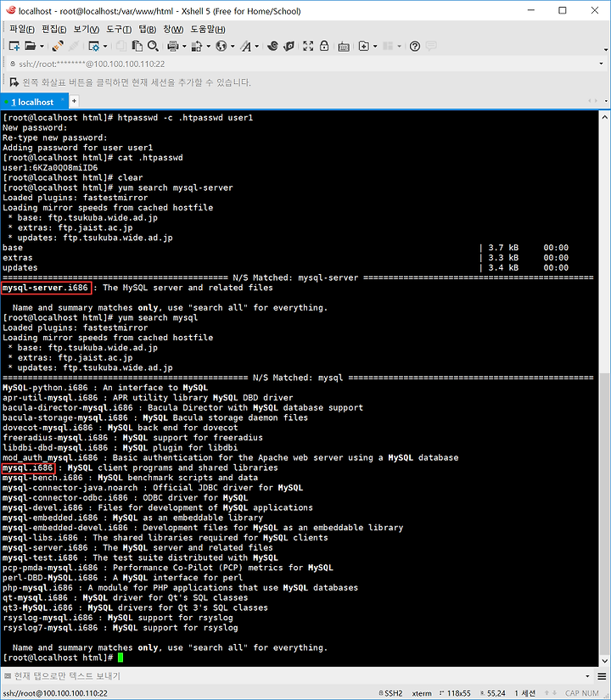Expand the plus-page icon dropdown arrow
The height and width of the screenshot is (700, 611).
(x=375, y=46)
